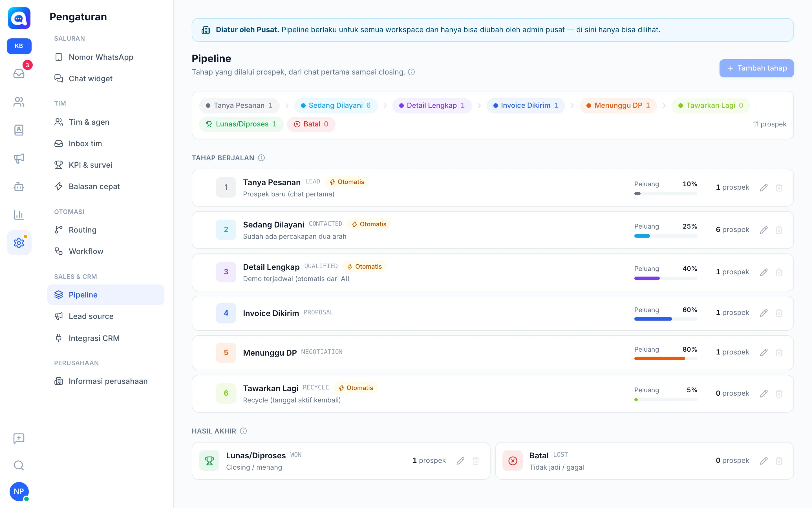The height and width of the screenshot is (508, 812).
Task: Click info icon next to Hasil Akhir
Action: (243, 431)
